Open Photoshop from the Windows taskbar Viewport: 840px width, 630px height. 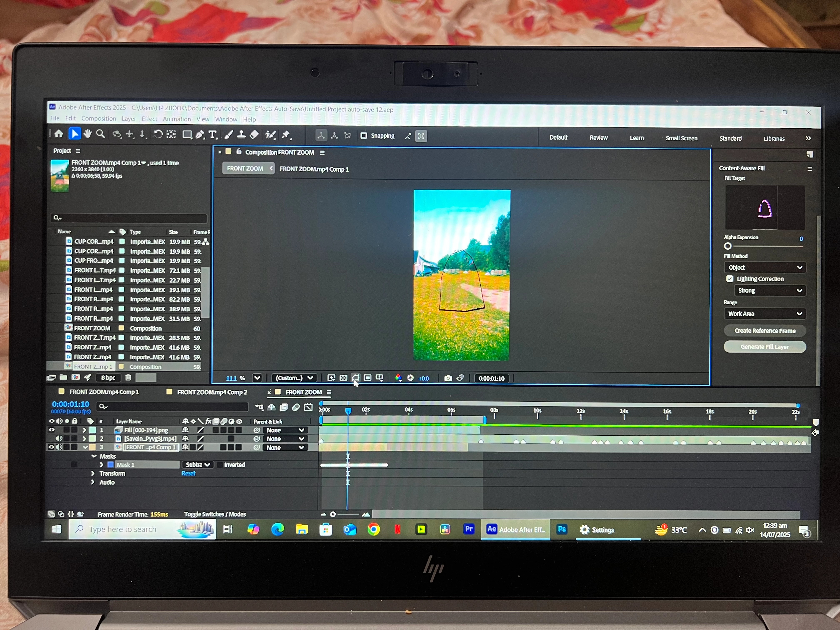[562, 529]
